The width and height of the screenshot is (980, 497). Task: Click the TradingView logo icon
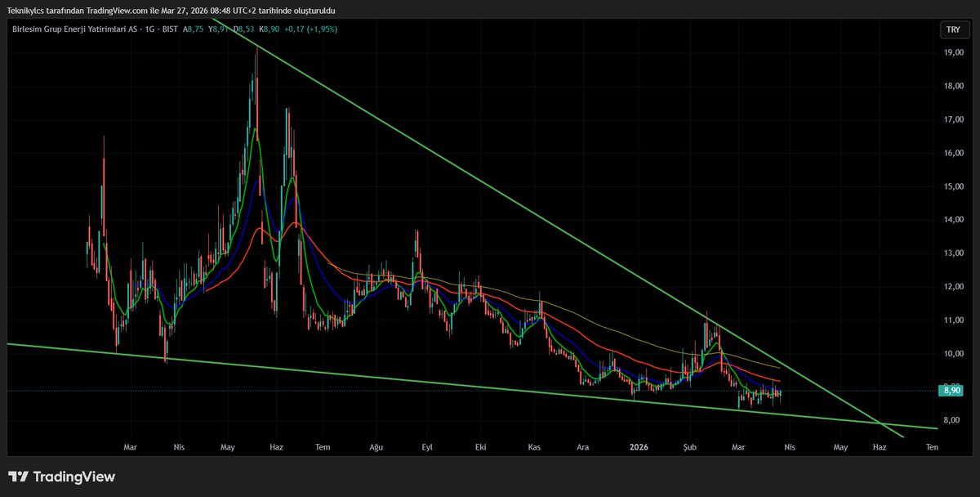20,477
